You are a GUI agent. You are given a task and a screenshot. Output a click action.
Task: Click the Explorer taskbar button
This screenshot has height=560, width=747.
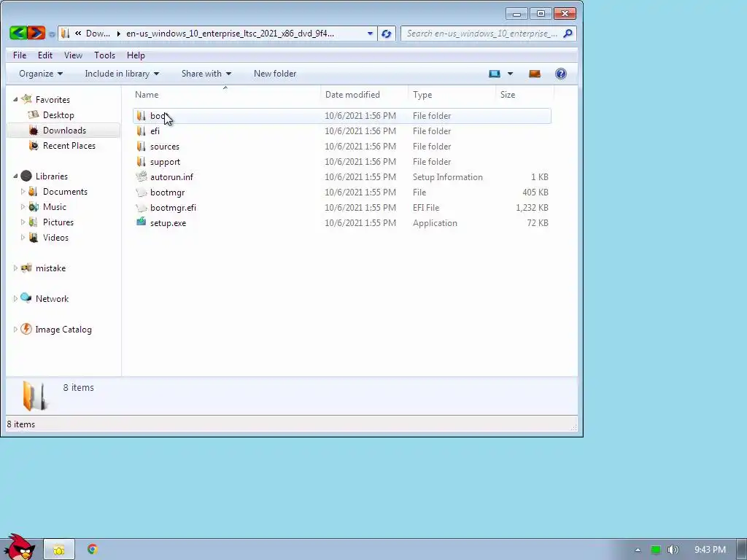tap(59, 550)
